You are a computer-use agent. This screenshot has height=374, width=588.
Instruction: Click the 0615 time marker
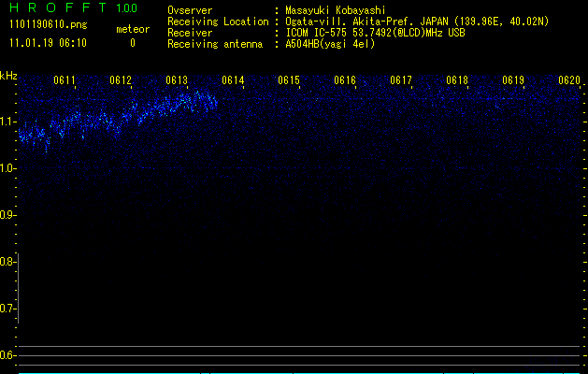pyautogui.click(x=288, y=80)
